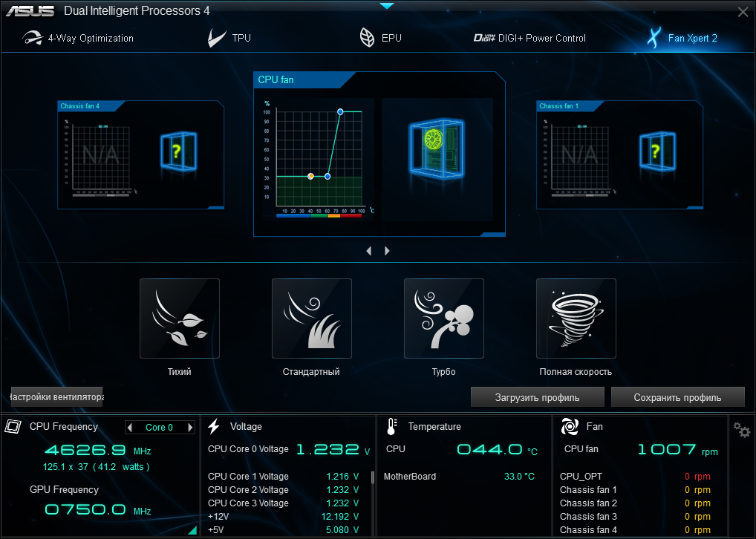Switch to next CPU core
The image size is (756, 539).
pyautogui.click(x=190, y=427)
